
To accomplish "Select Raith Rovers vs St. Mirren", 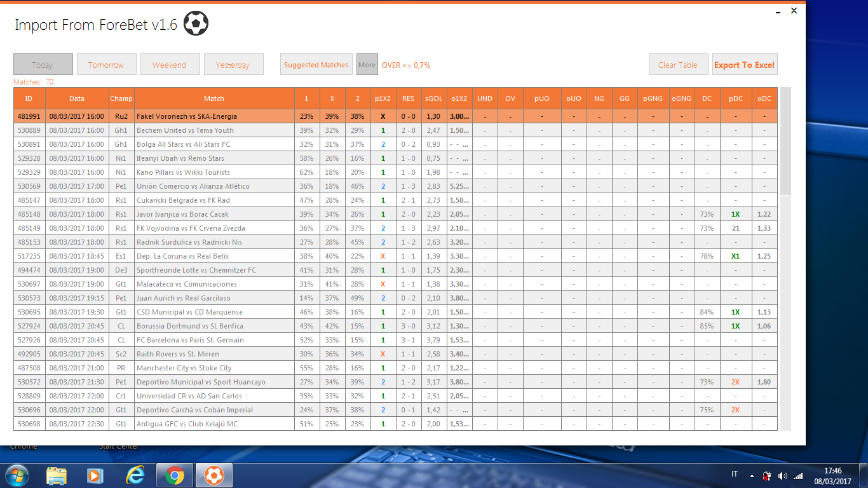I will [x=395, y=354].
